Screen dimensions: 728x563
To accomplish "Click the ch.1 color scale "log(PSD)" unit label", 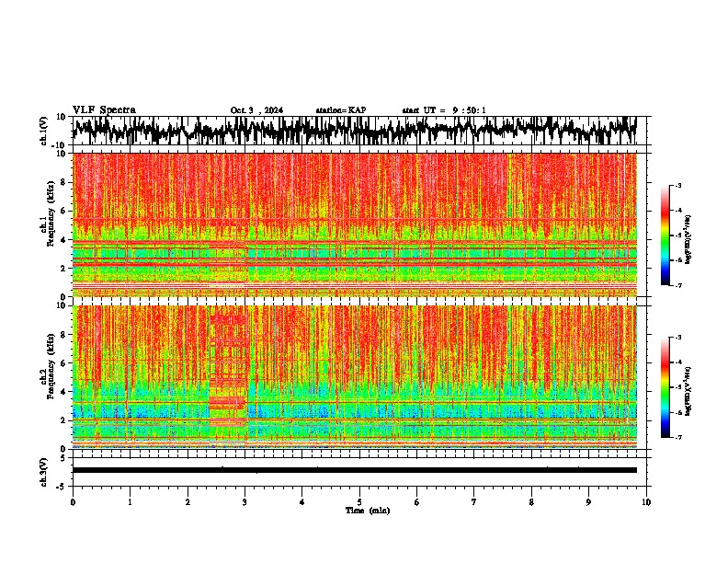I will coord(688,240).
